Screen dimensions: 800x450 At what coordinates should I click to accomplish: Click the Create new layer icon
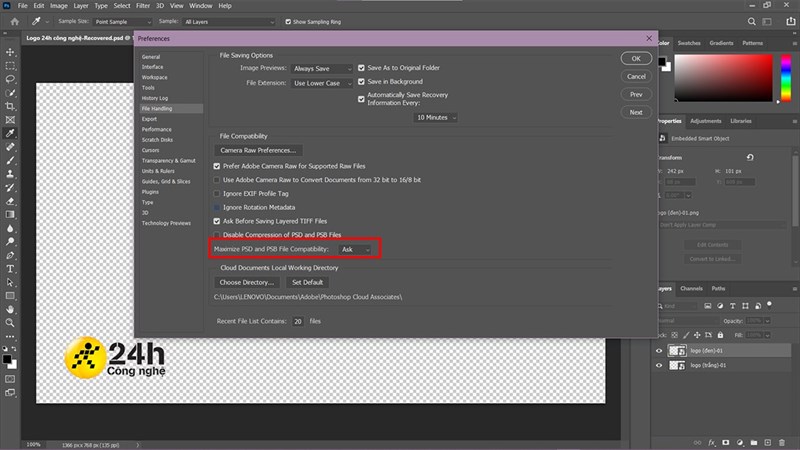pyautogui.click(x=767, y=442)
